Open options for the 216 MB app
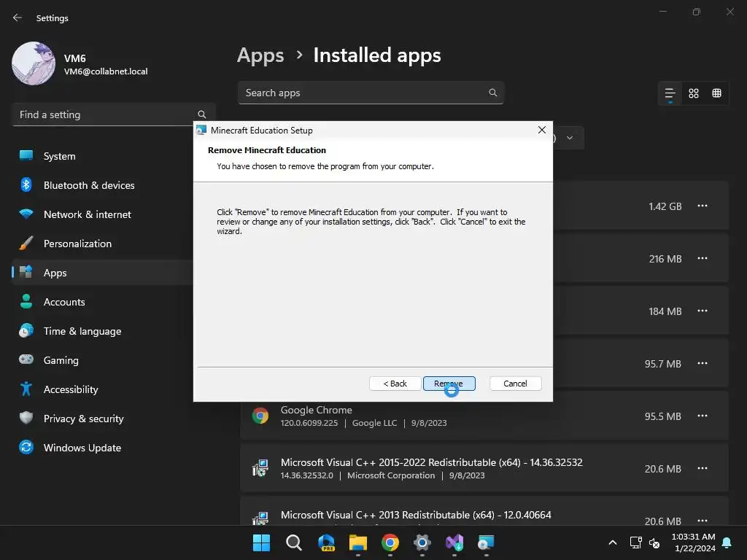Viewport: 747px width, 560px height. coord(703,258)
